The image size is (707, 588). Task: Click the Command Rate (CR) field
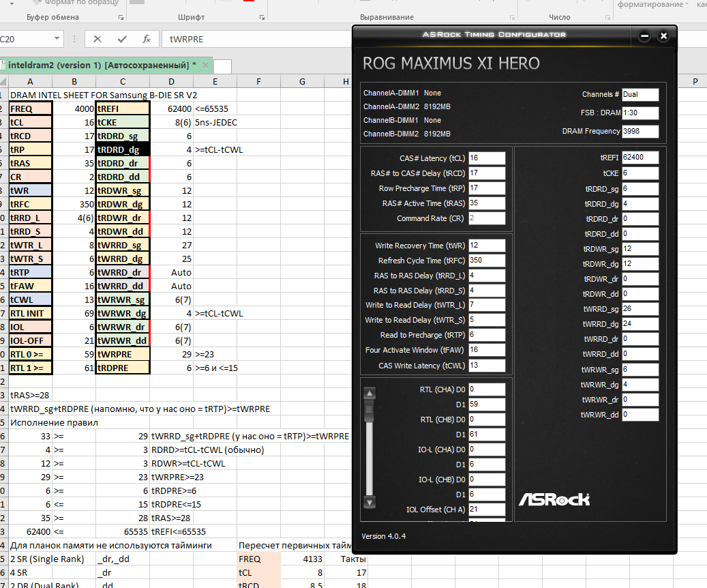487,218
